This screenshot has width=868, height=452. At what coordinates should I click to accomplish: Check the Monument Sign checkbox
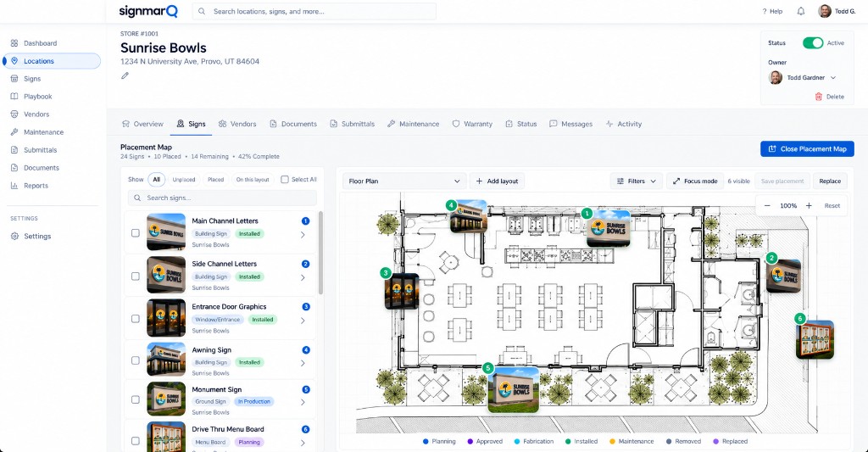pos(135,399)
